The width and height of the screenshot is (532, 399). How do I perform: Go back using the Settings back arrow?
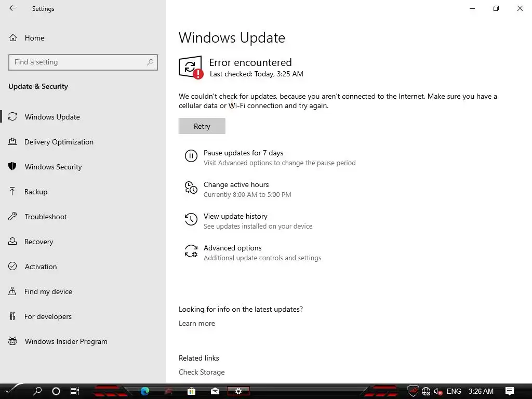[x=12, y=8]
